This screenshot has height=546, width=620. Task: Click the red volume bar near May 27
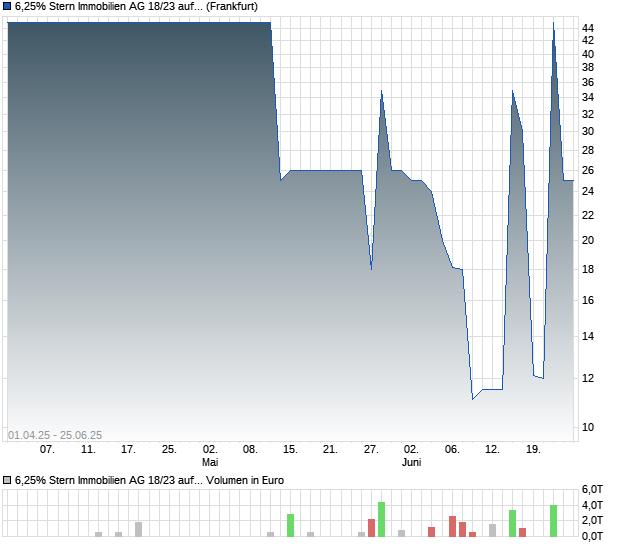pyautogui.click(x=371, y=528)
